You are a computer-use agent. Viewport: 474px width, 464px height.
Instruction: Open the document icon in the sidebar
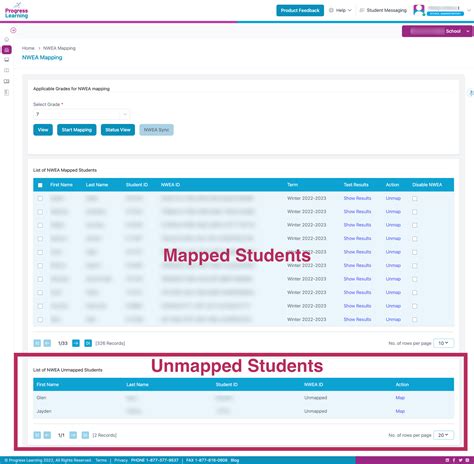pos(7,93)
